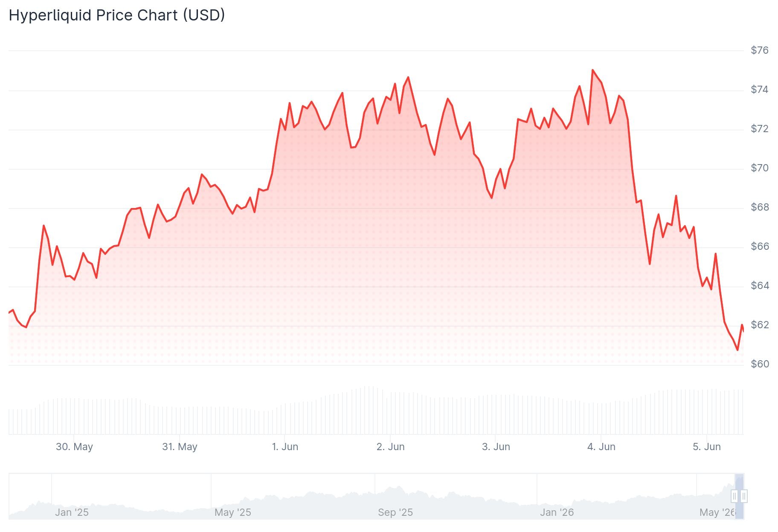Screen dimensions: 778x532
Task: Click the highest price peak near 4. Jun
Action: [593, 70]
